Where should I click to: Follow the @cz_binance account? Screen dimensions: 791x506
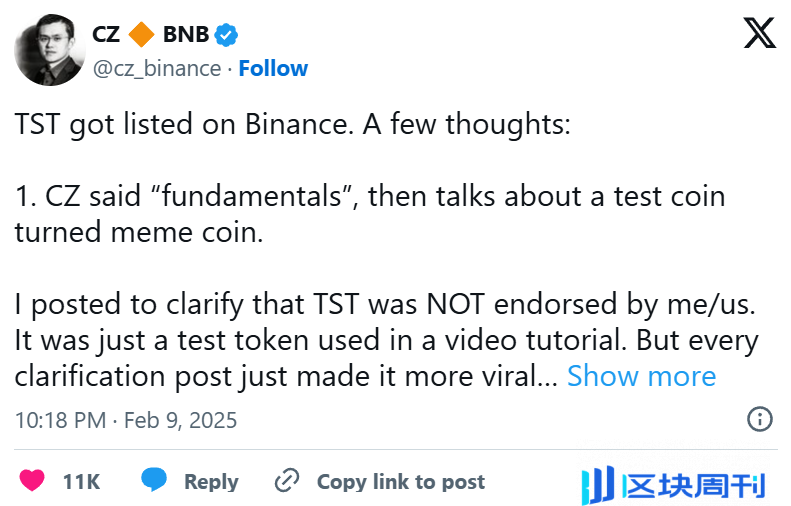click(x=273, y=68)
